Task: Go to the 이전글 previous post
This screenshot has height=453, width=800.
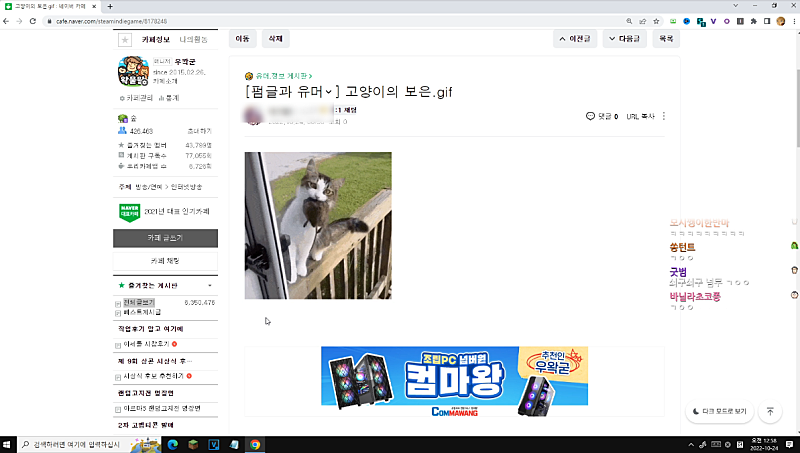Action: click(575, 39)
